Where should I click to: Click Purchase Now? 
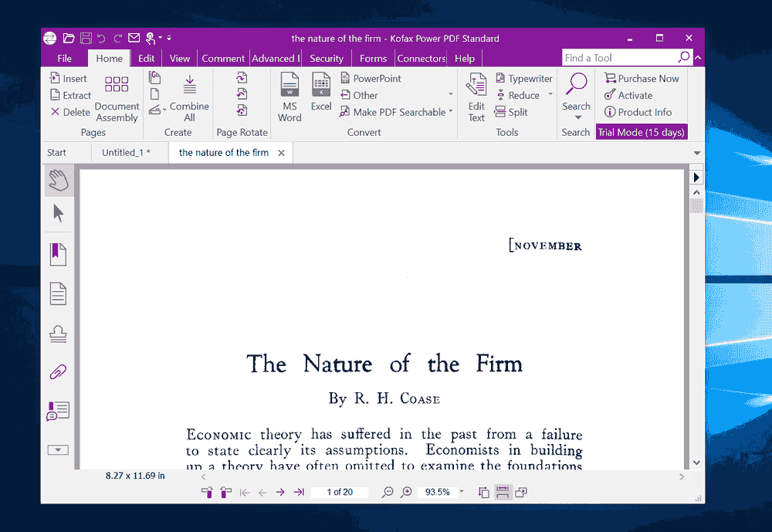click(642, 78)
